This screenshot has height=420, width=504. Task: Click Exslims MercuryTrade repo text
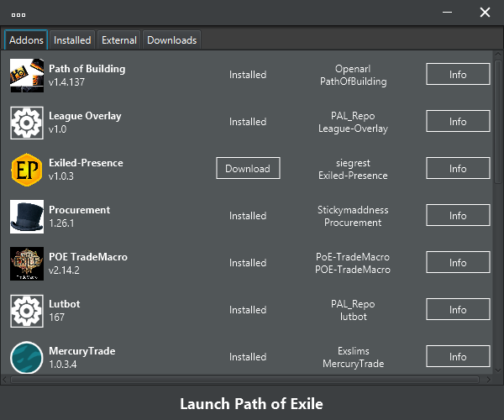[354, 357]
